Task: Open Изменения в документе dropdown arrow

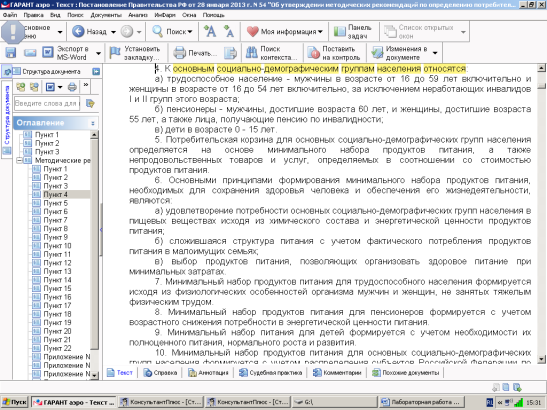Action: tap(435, 53)
